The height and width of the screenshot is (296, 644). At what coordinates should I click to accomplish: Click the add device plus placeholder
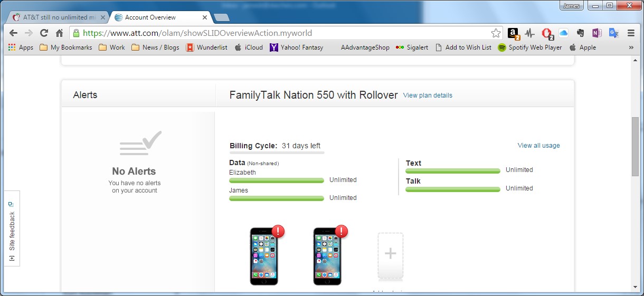(391, 256)
